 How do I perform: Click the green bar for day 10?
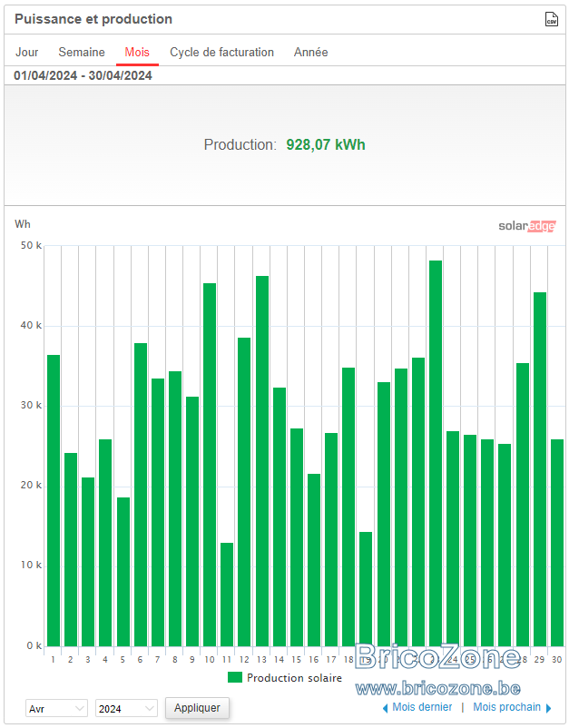[x=210, y=465]
